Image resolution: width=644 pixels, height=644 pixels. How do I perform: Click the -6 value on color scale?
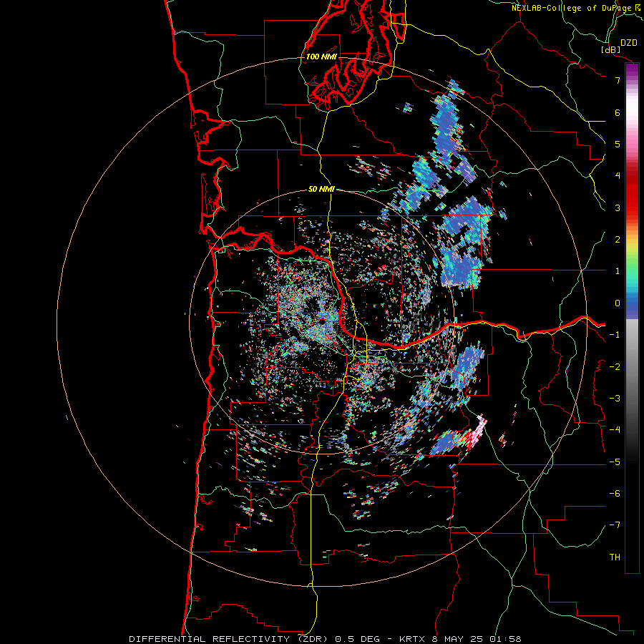coord(615,494)
